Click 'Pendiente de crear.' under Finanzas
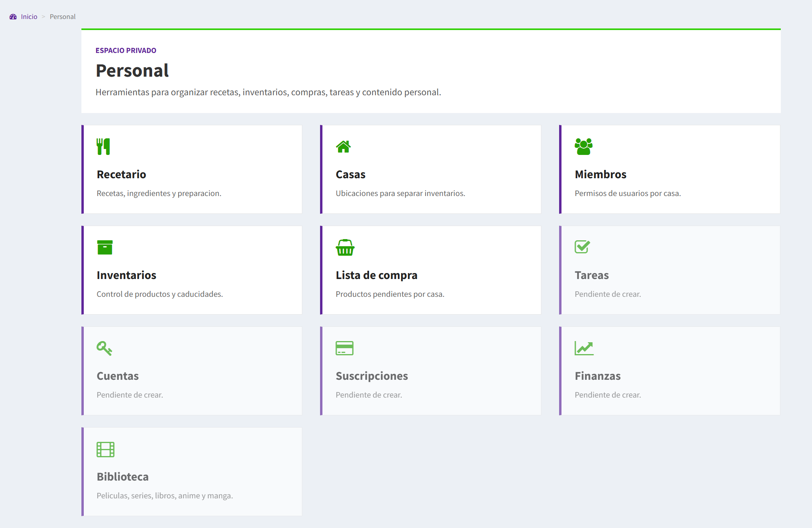Screen dimensions: 812x528 pos(608,395)
